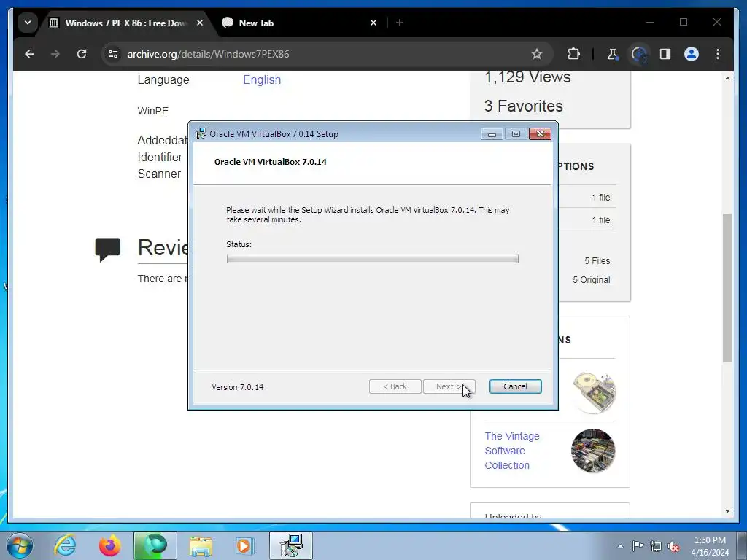Open network status tray icon
The height and width of the screenshot is (560, 747).
tap(656, 546)
